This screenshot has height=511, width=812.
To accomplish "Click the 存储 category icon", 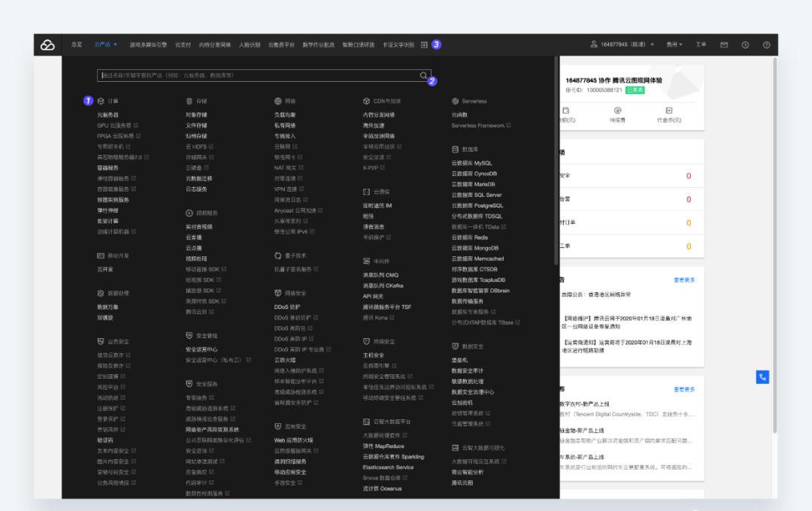I will (x=189, y=101).
